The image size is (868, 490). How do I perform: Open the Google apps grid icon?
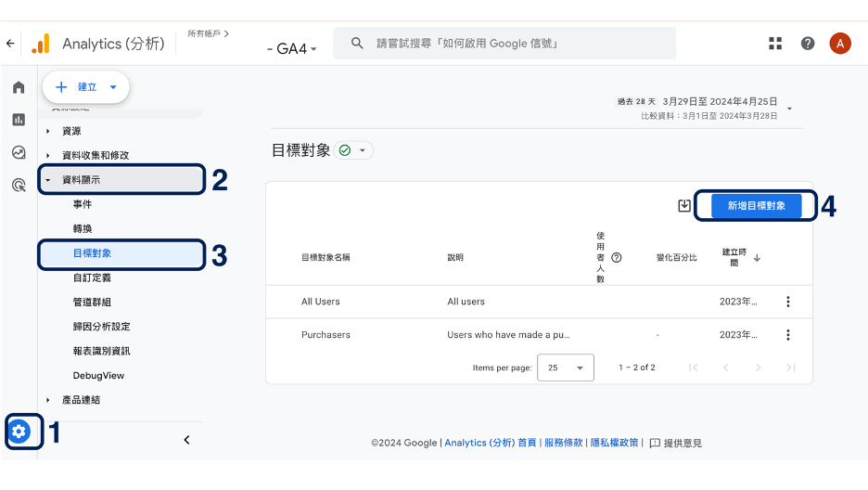pos(775,44)
